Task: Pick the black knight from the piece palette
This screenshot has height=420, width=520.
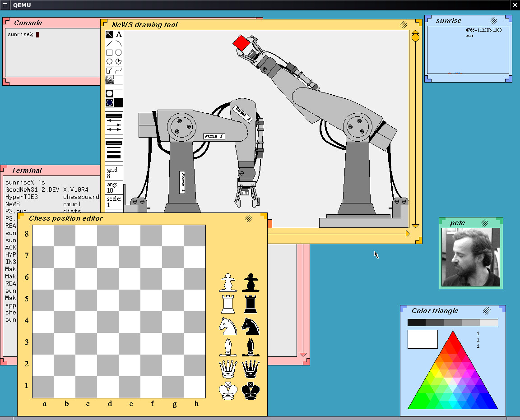Action: point(251,326)
